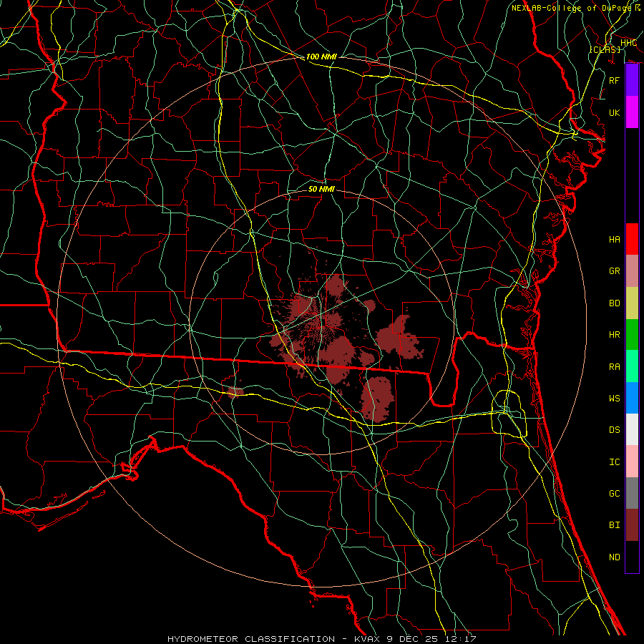Screen dimensions: 644x644
Task: Click the GC legend label
Action: (x=615, y=494)
